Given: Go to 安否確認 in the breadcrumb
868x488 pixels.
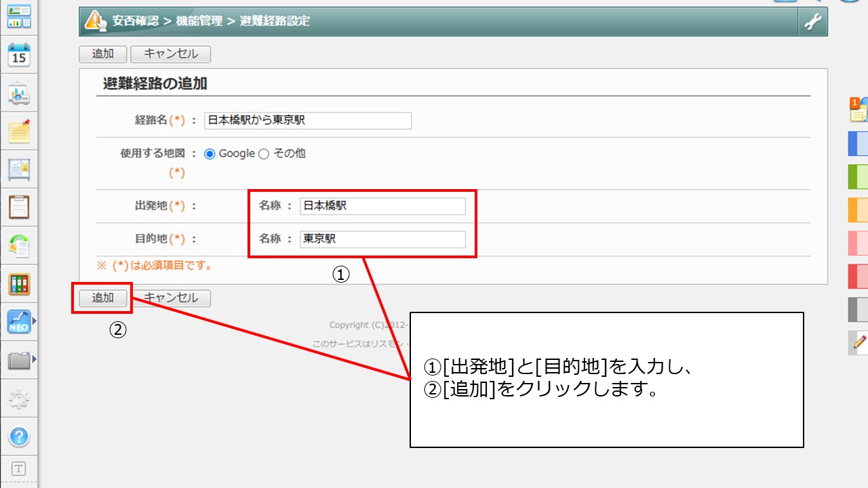Looking at the screenshot, I should 136,21.
